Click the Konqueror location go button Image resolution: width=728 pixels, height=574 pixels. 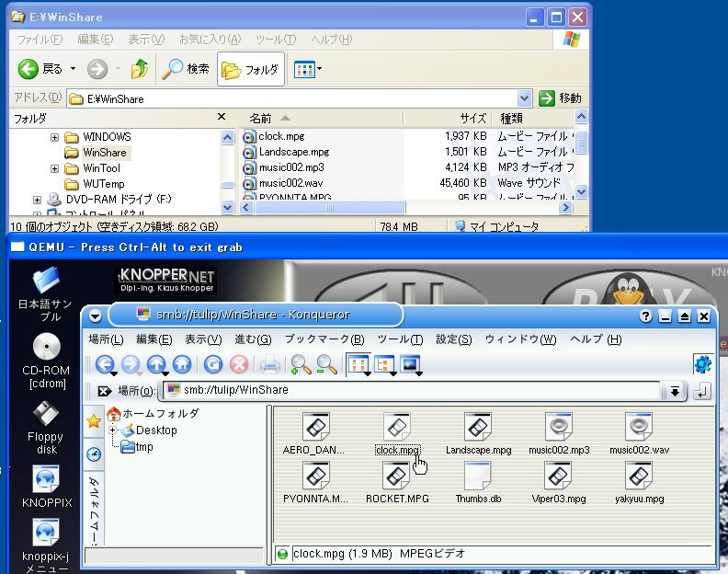point(702,391)
